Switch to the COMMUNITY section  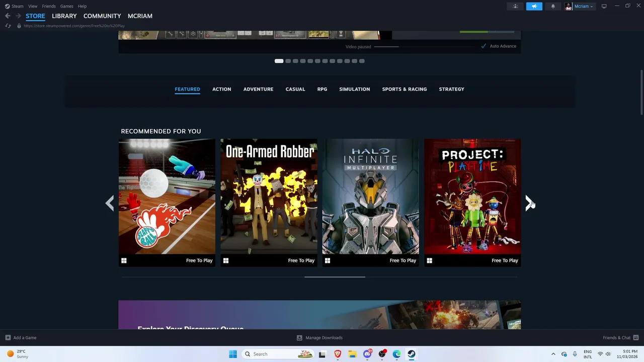coord(102,16)
